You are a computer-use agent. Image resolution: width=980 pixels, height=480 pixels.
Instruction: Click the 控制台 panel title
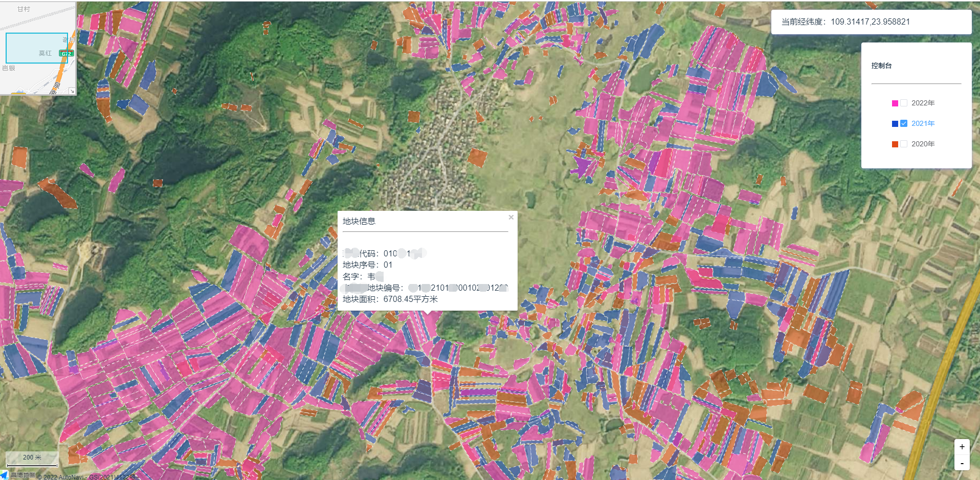(x=881, y=66)
